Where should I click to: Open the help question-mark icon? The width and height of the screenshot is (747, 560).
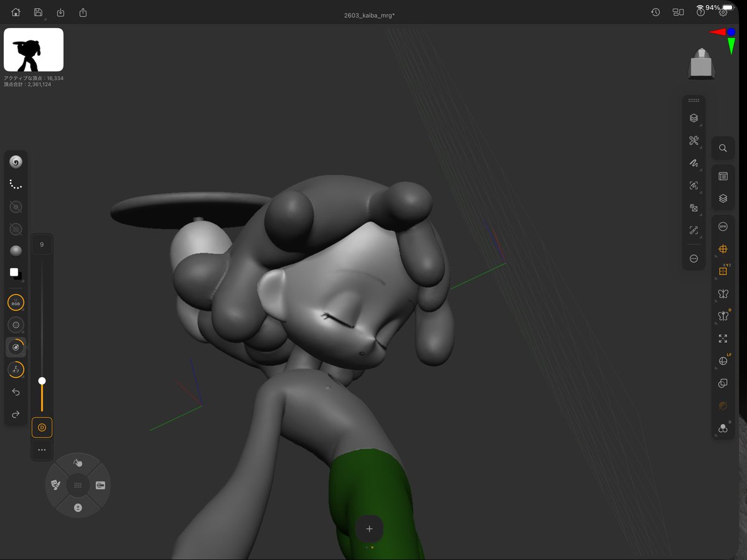700,12
